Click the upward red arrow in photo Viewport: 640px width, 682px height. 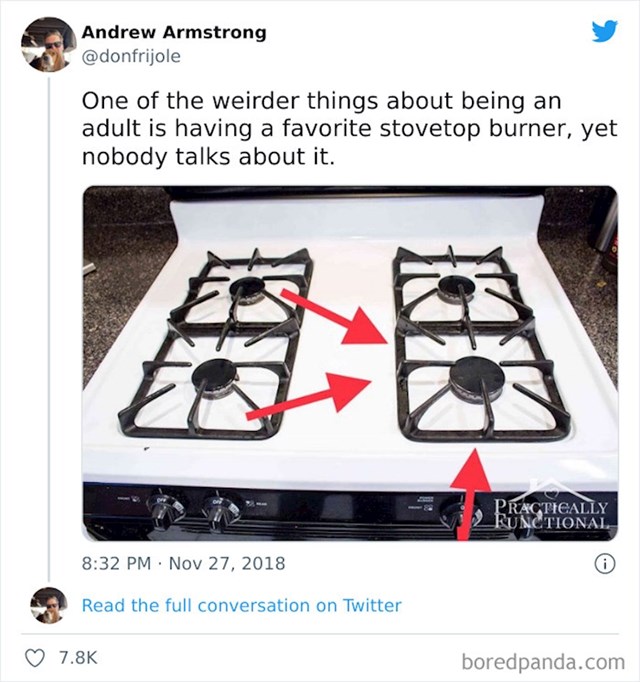pyautogui.click(x=470, y=495)
